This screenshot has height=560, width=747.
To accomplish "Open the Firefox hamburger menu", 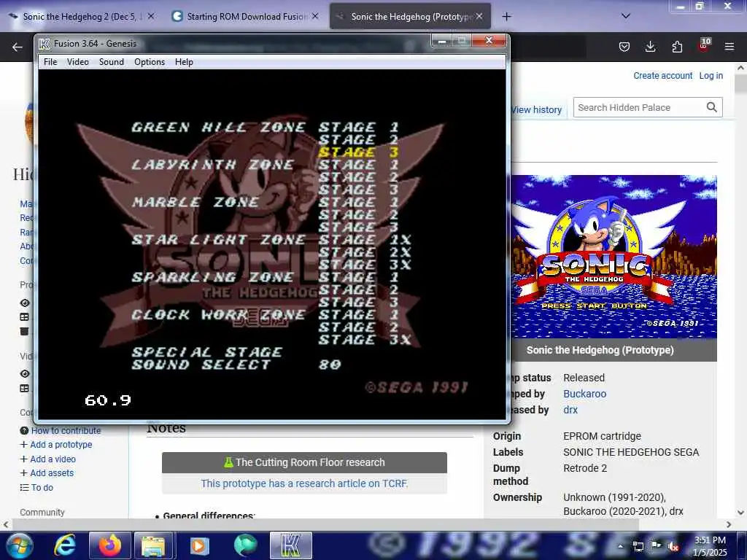I will (x=729, y=47).
